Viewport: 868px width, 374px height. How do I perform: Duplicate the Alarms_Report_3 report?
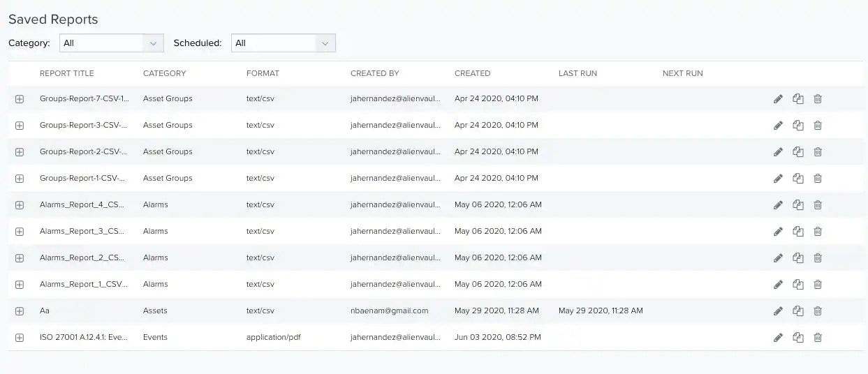798,232
